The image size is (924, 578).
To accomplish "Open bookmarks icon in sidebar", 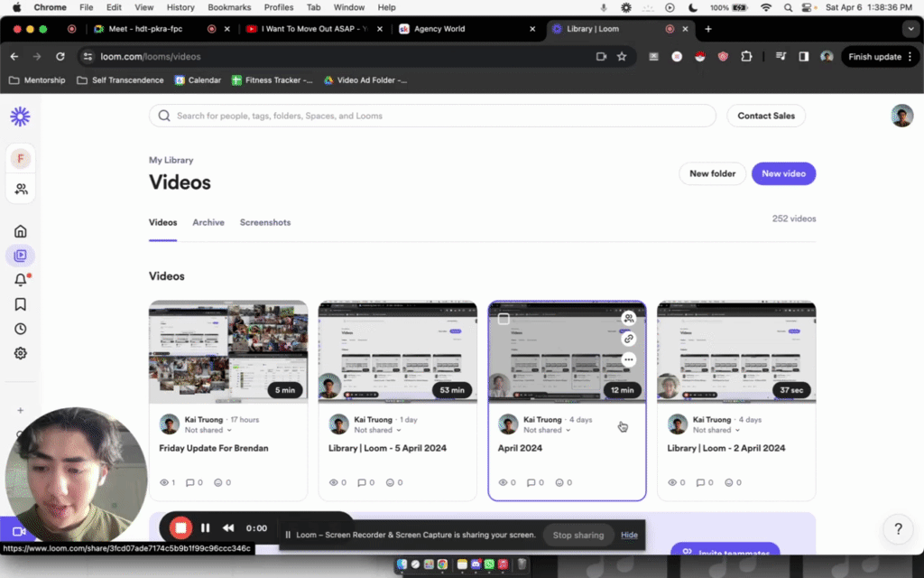I will [21, 304].
